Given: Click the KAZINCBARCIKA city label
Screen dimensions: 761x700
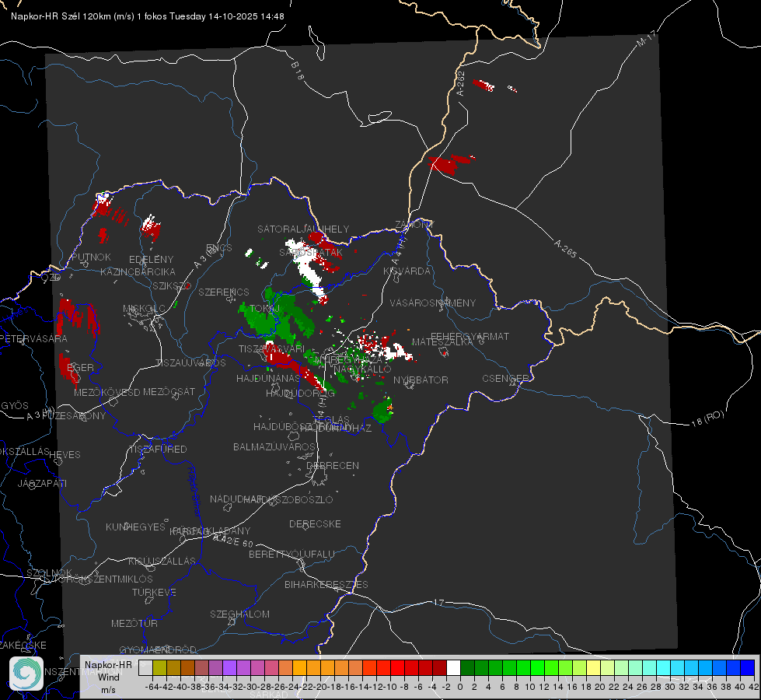Looking at the screenshot, I should tap(138, 271).
